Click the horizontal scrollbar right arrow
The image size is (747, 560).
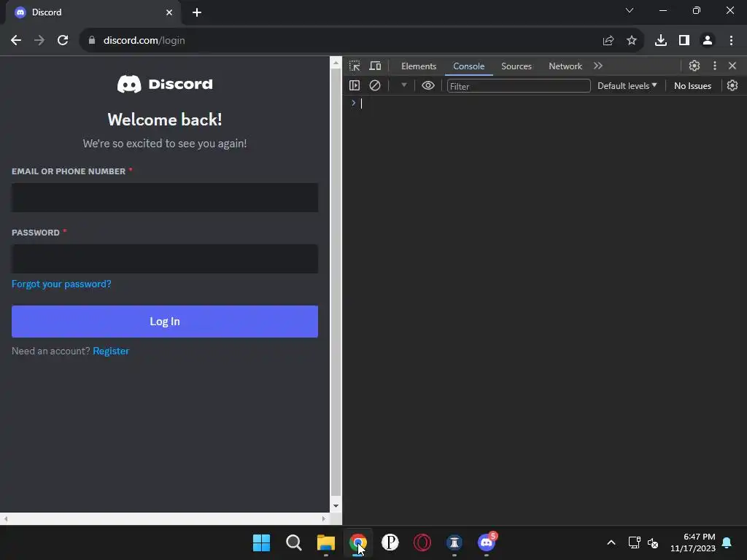pos(324,518)
